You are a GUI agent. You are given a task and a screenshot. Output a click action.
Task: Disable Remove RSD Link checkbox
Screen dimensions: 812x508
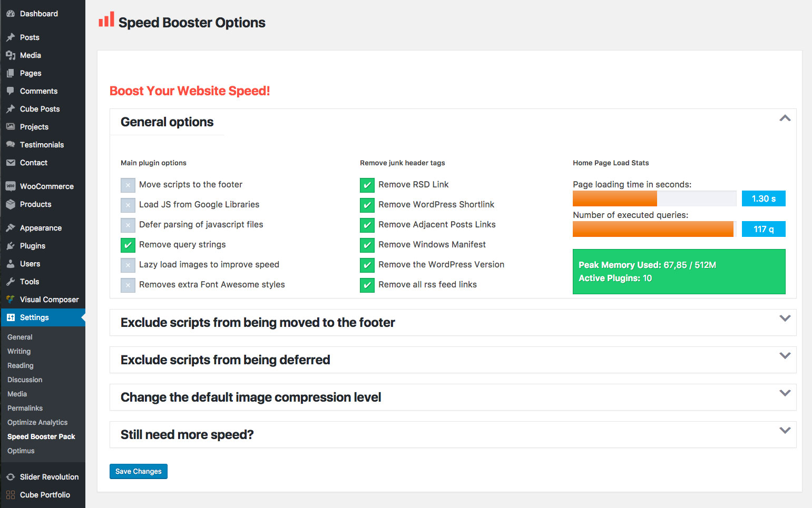pos(367,185)
